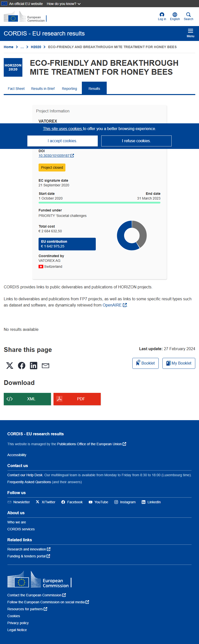
Task: Open 'Follow the European Commission on social media' link
Action: coord(48,602)
